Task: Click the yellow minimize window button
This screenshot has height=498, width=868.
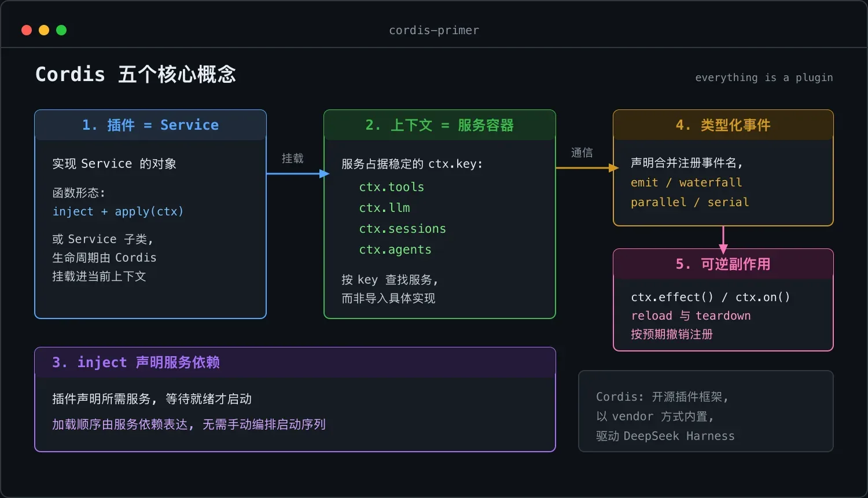Action: [x=44, y=30]
